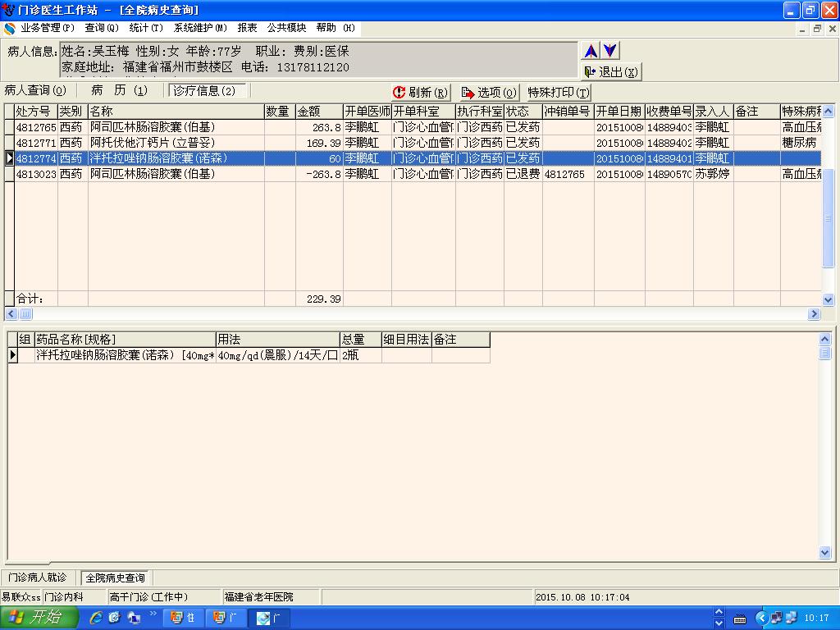Screen dimensions: 840x630
Task: Switch to the 病人查询(0) tab
Action: coord(35,90)
